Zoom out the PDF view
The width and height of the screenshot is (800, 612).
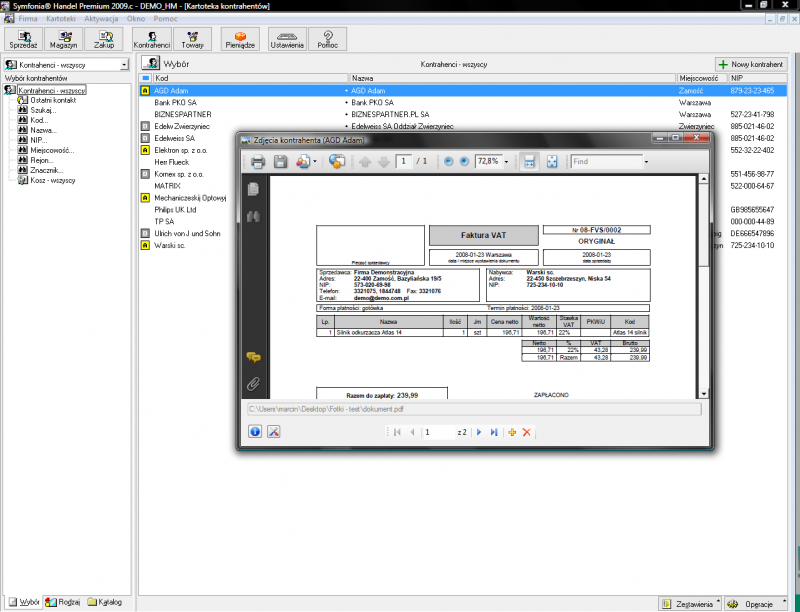pos(448,162)
